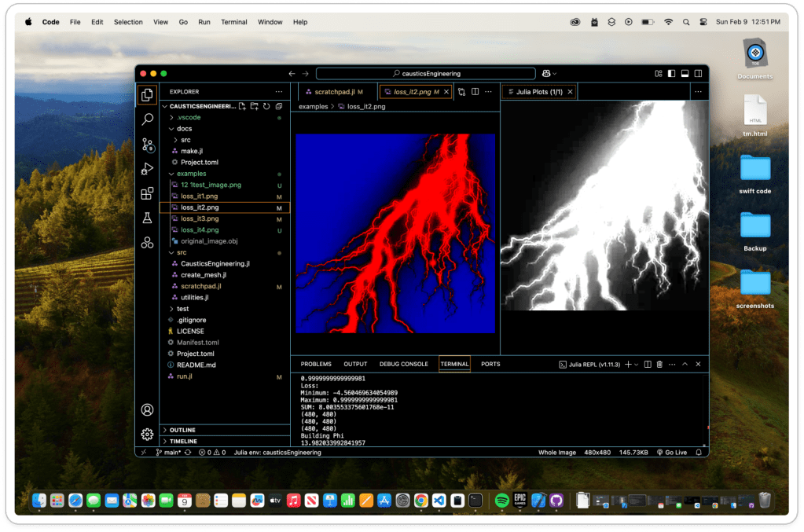Toggle the bottom panel visibility

coord(685,74)
